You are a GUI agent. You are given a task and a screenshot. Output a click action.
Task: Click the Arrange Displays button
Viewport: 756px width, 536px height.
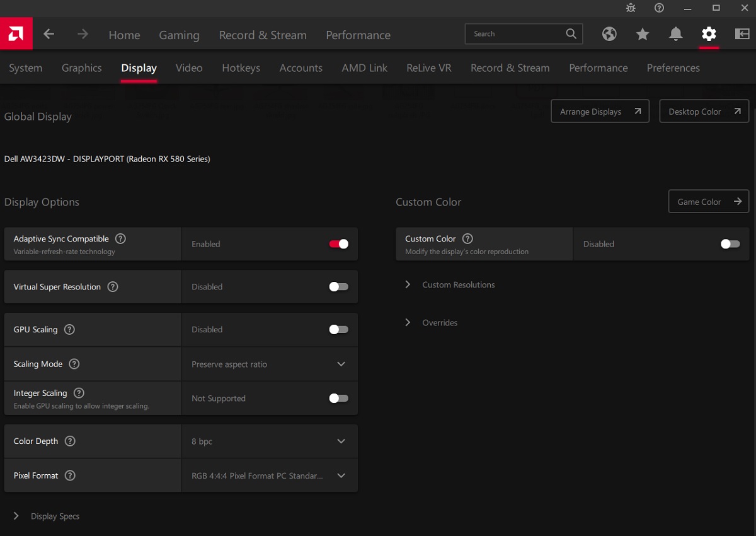[600, 111]
